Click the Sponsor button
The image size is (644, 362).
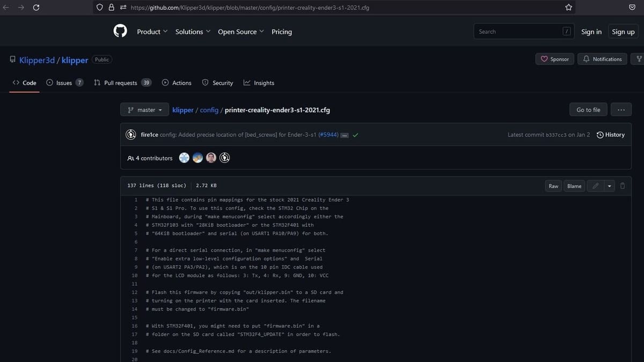[x=555, y=59]
